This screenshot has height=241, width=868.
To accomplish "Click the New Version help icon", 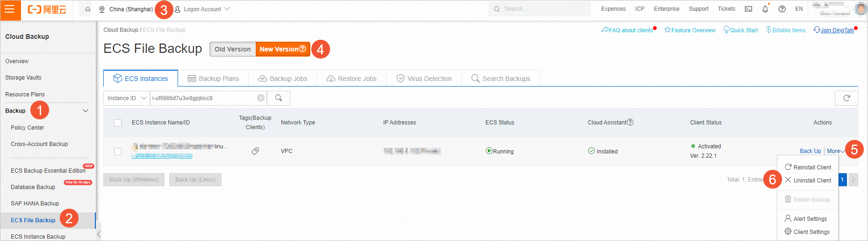I will (302, 49).
